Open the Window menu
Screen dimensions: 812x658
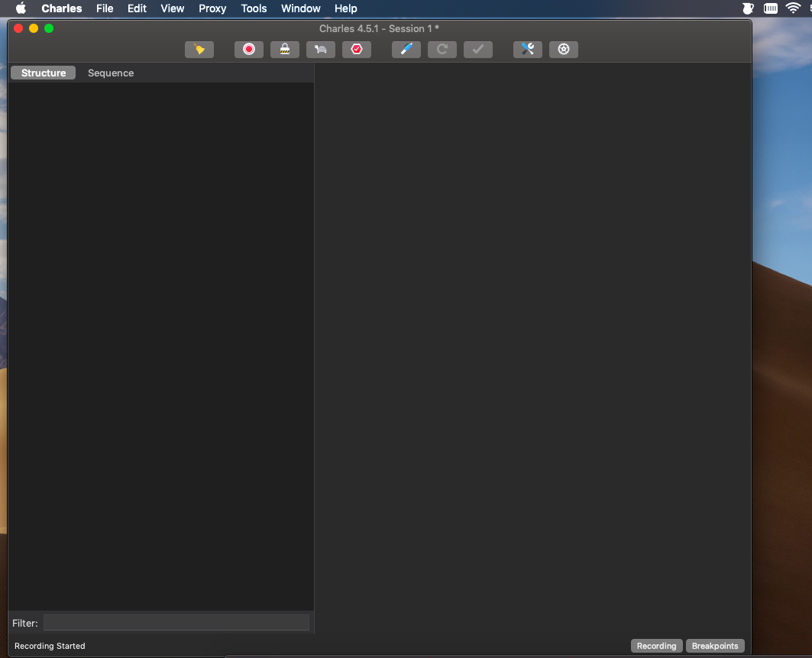(301, 8)
